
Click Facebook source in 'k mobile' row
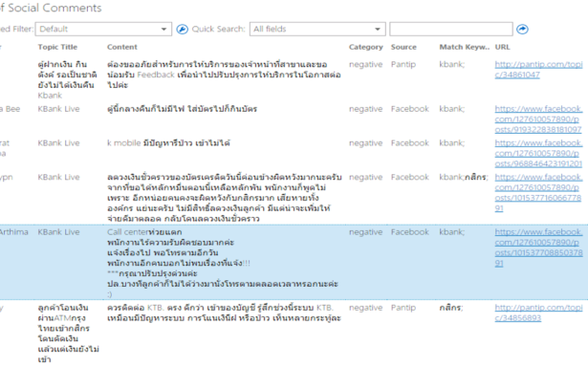click(x=409, y=142)
